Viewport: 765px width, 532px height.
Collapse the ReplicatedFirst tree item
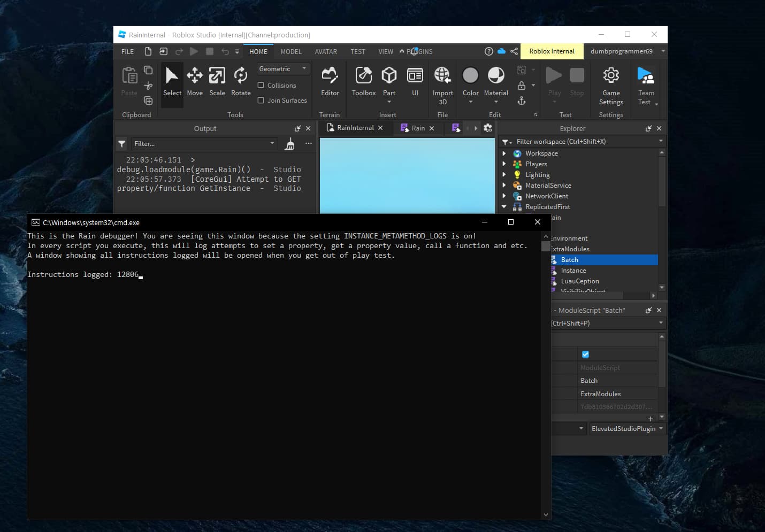[504, 207]
